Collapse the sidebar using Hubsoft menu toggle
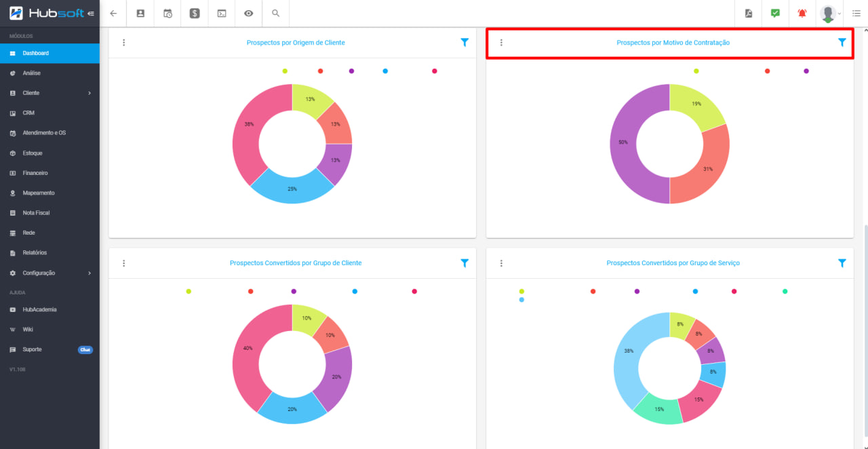This screenshot has width=868, height=449. [x=91, y=13]
